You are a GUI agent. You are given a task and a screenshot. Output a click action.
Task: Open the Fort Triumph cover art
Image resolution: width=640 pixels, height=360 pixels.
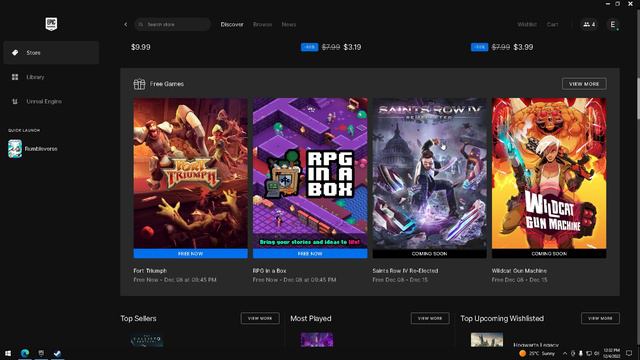point(191,173)
